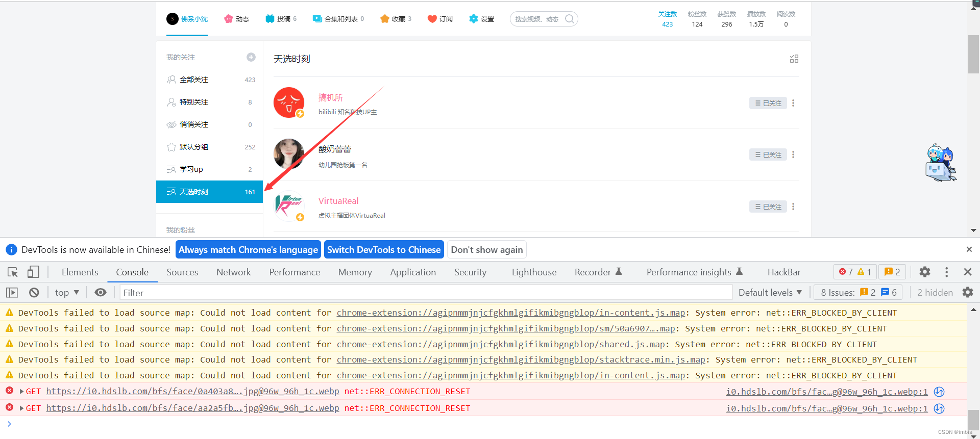Image resolution: width=980 pixels, height=439 pixels.
Task: Open more options for VirtuaReal
Action: coord(793,206)
